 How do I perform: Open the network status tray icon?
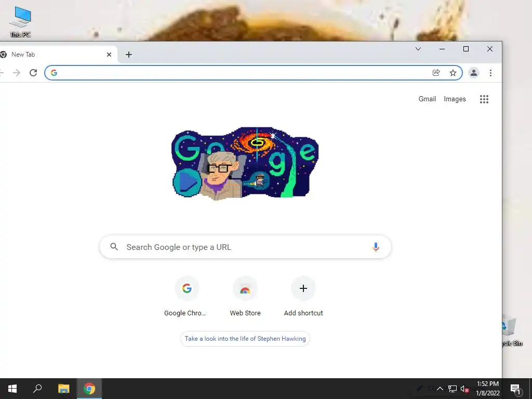pos(453,389)
